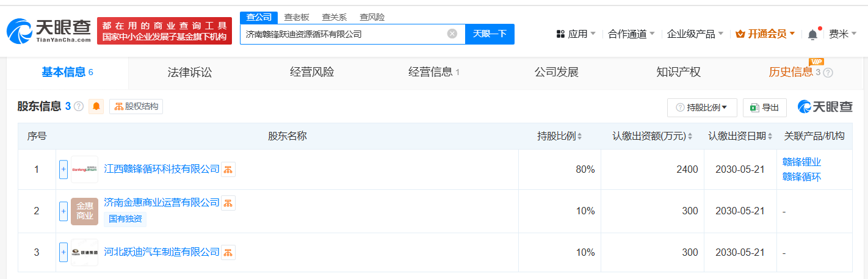The width and height of the screenshot is (868, 279).
Task: Expand row 3 shareholder details
Action: 63,252
